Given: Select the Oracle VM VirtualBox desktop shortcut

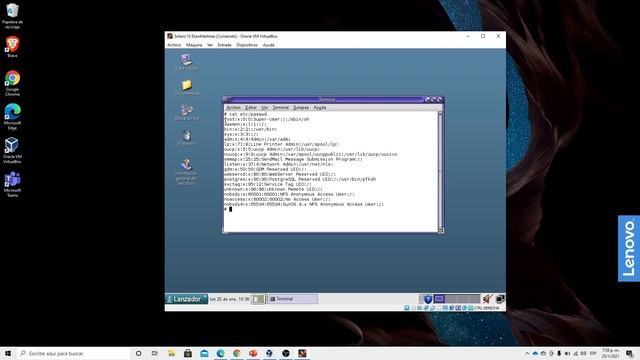Looking at the screenshot, I should pyautogui.click(x=12, y=150).
